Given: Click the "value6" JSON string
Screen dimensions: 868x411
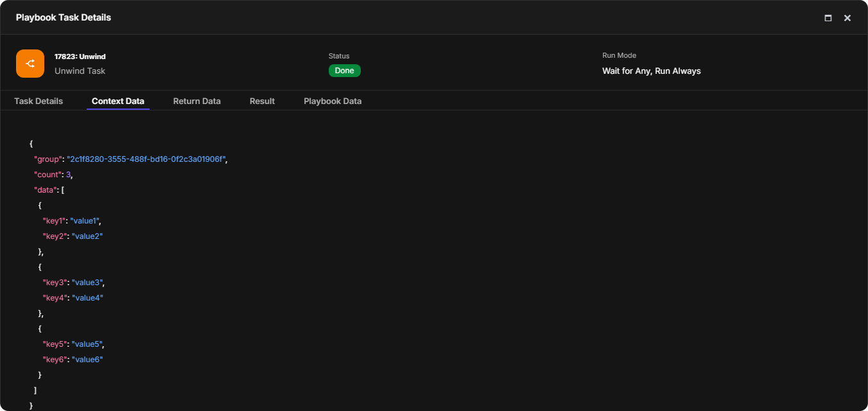Looking at the screenshot, I should pyautogui.click(x=87, y=359).
